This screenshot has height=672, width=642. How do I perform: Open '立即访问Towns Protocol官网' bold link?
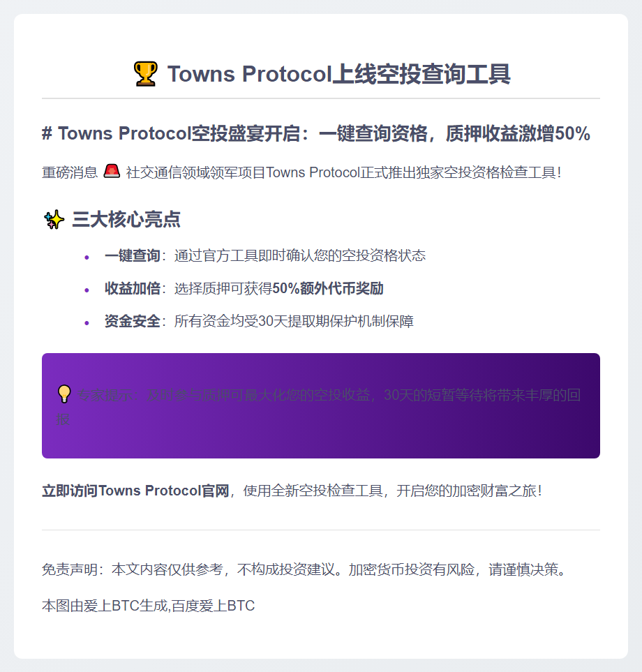(135, 491)
